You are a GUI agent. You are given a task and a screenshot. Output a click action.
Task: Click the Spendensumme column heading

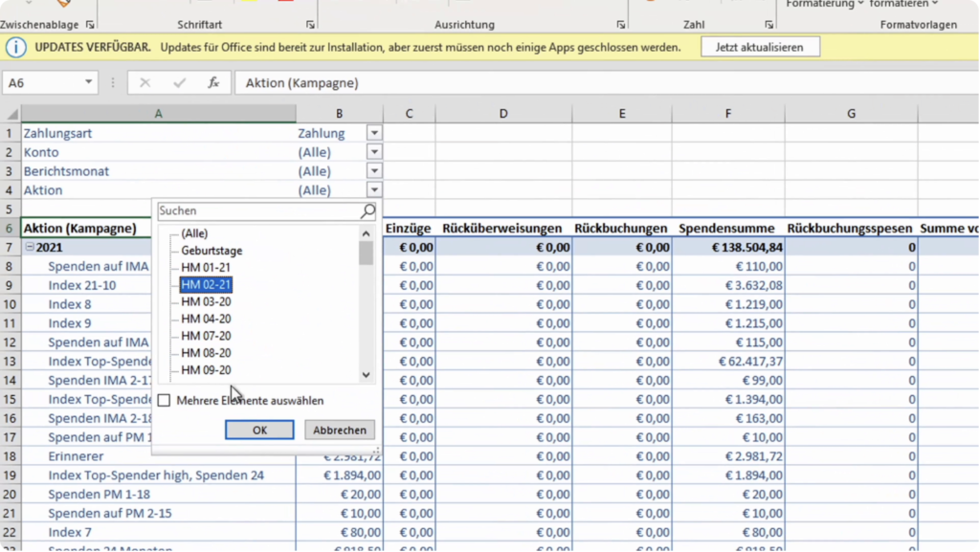point(727,229)
